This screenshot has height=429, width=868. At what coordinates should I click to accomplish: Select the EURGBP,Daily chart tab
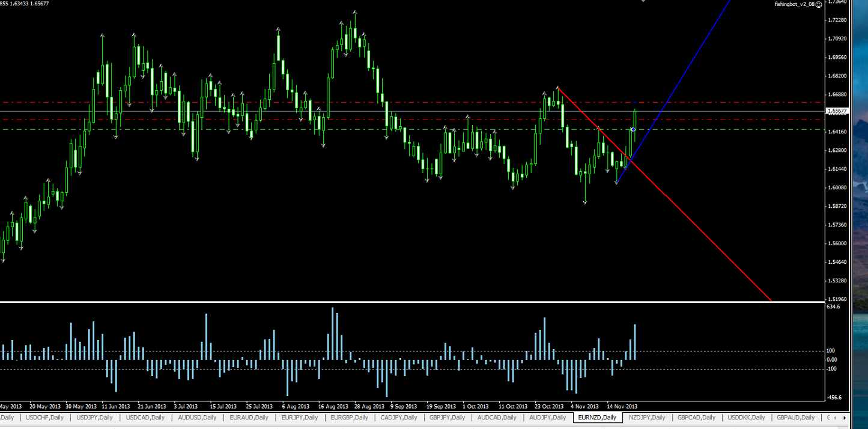[350, 418]
